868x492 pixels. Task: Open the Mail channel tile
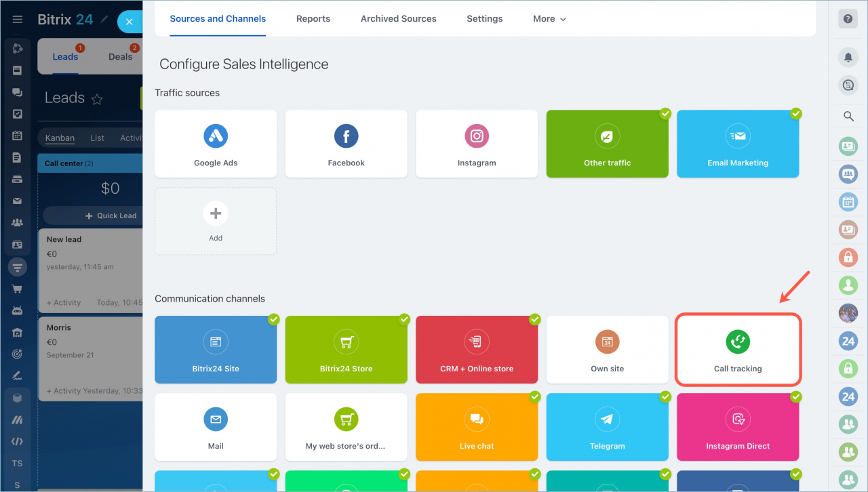216,427
